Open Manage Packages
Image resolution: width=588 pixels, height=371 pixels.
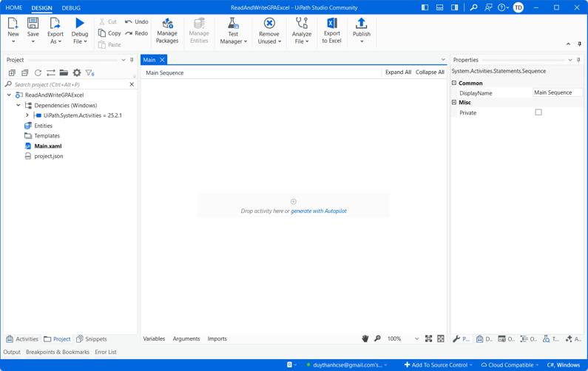167,31
